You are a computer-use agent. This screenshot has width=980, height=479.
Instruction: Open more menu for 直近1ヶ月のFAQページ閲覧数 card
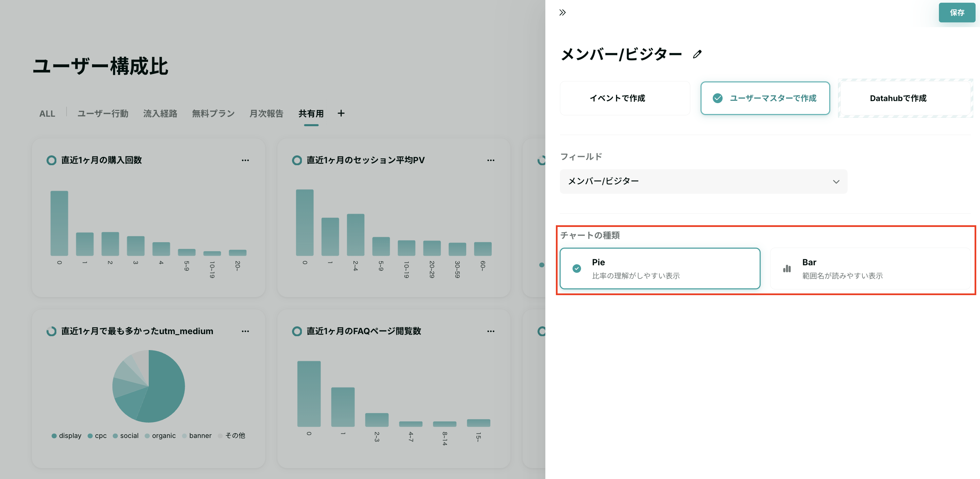tap(491, 331)
